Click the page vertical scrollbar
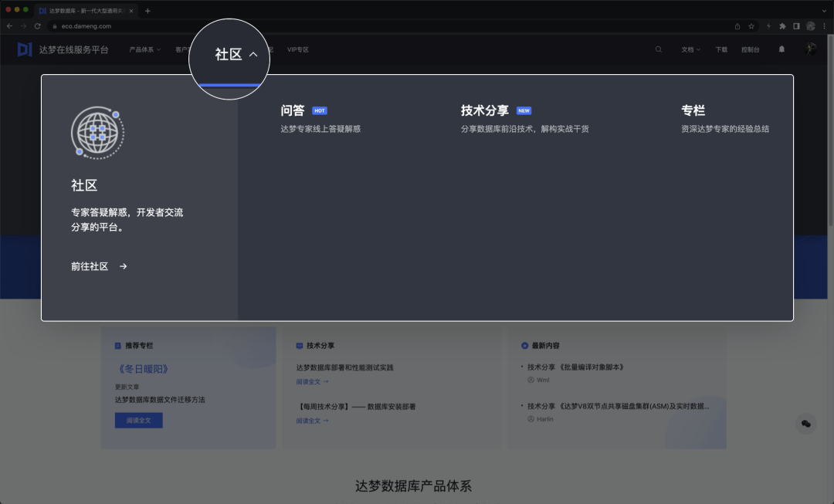 [x=830, y=130]
